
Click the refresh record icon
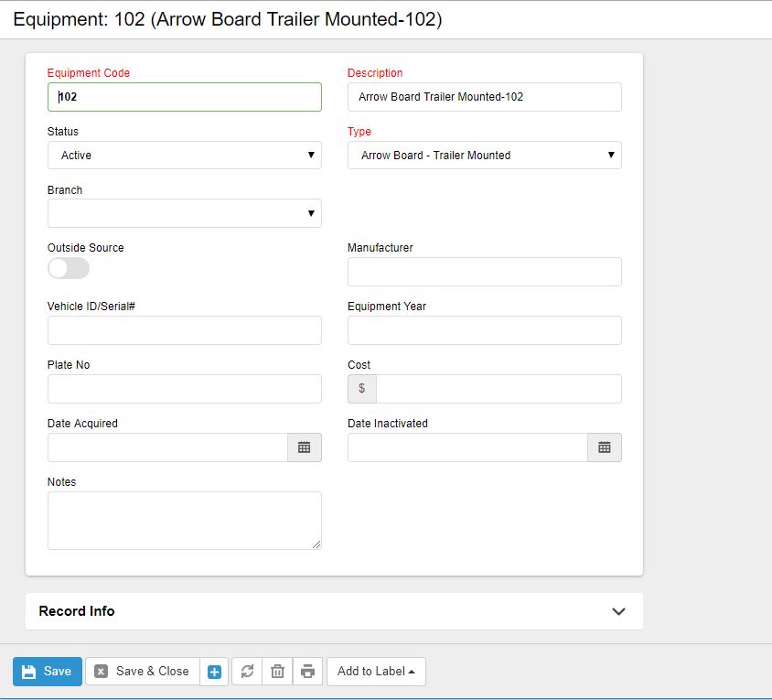[247, 672]
